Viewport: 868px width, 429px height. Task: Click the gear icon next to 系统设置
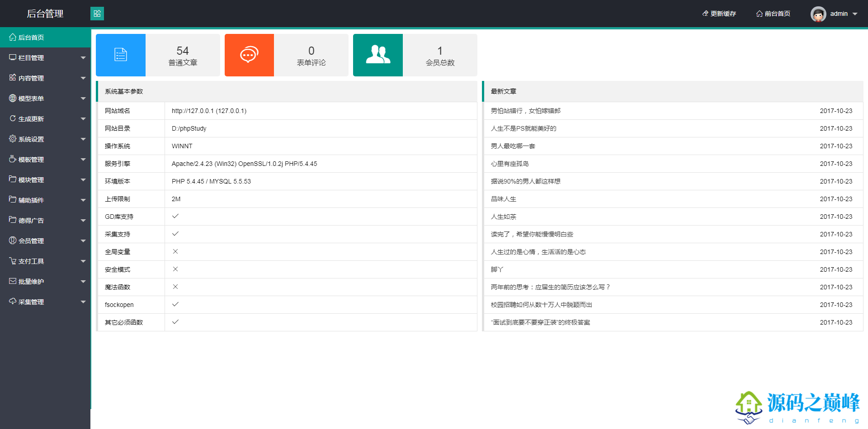pos(13,139)
